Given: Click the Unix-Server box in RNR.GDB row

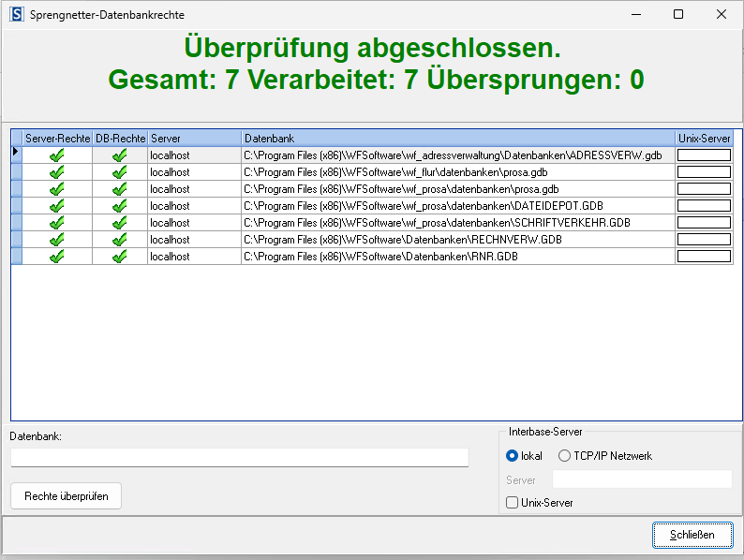Looking at the screenshot, I should pos(704,257).
